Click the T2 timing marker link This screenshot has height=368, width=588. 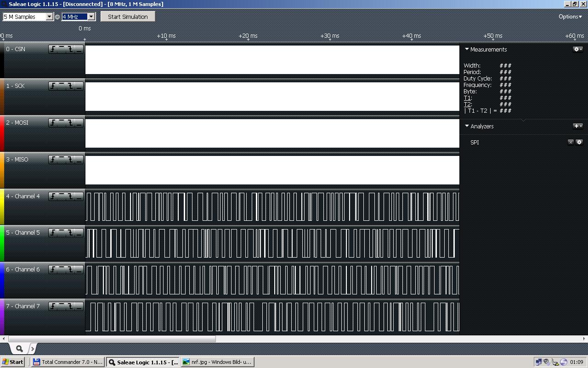click(x=467, y=104)
